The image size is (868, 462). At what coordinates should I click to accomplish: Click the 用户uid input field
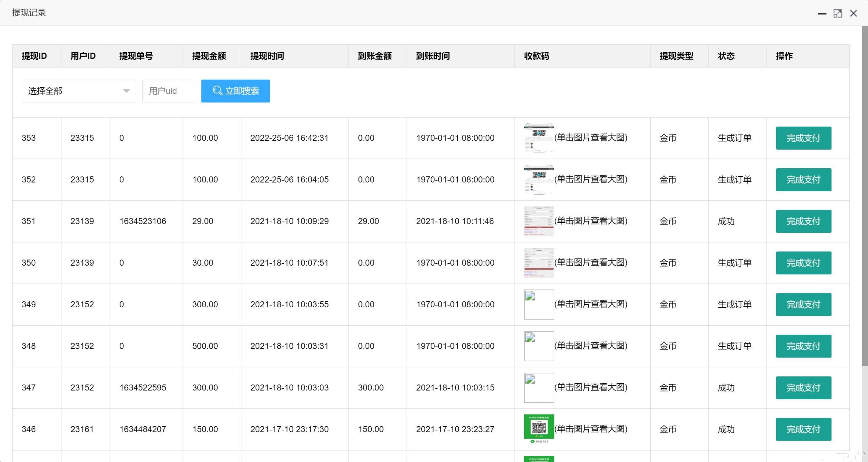click(x=169, y=91)
